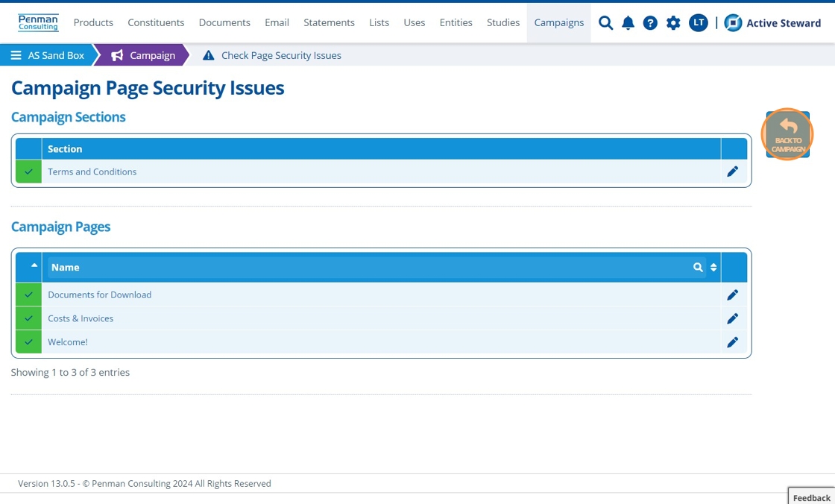
Task: Open the Entities menu
Action: point(456,23)
